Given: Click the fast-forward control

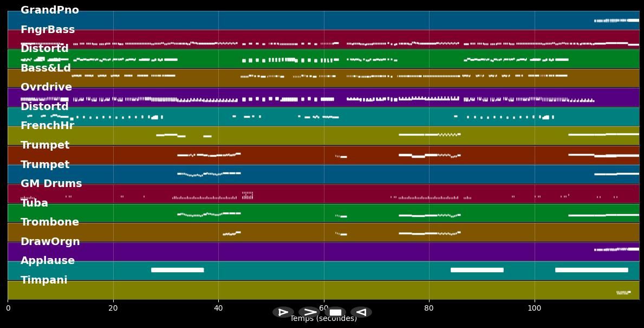Looking at the screenshot, I should [309, 312].
